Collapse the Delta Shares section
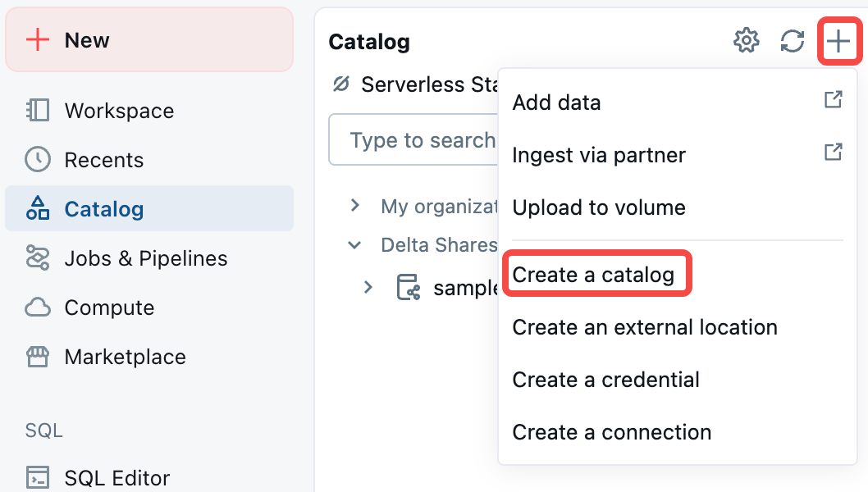The height and width of the screenshot is (492, 868). pyautogui.click(x=354, y=244)
